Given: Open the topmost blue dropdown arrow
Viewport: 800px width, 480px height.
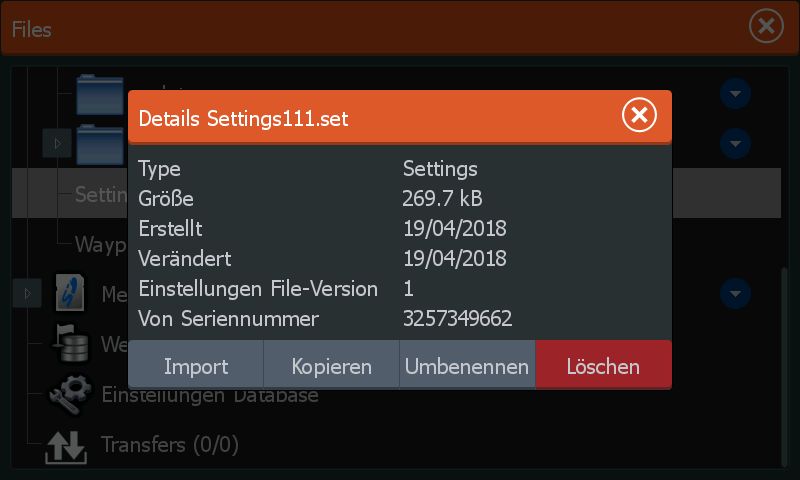Looking at the screenshot, I should [x=736, y=94].
